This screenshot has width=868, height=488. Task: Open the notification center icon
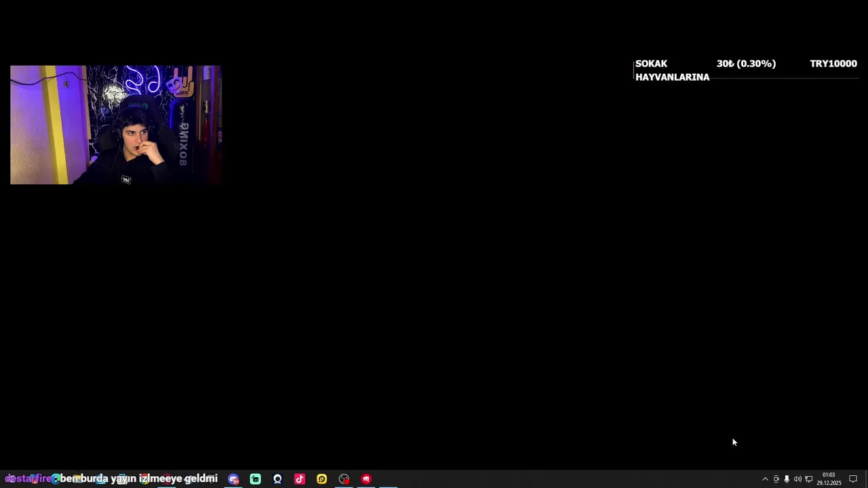pos(853,479)
